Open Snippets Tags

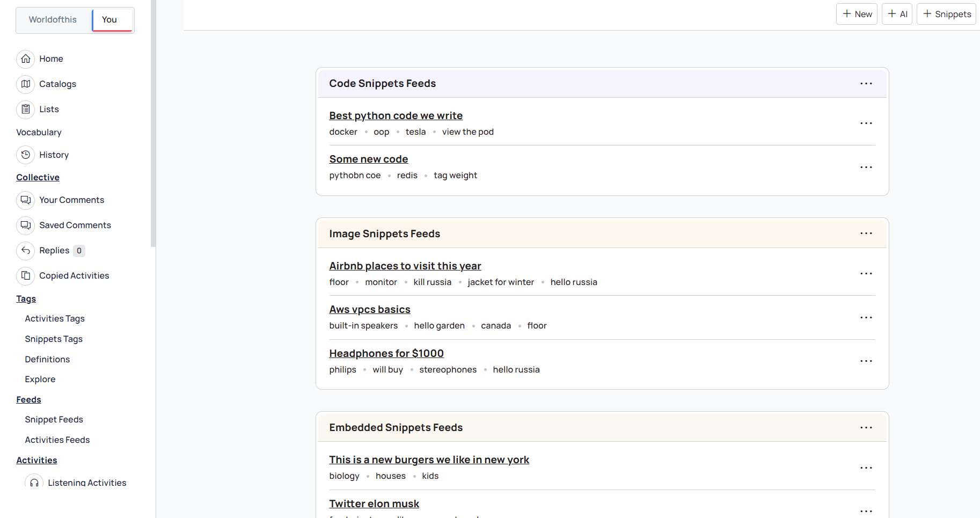click(54, 339)
